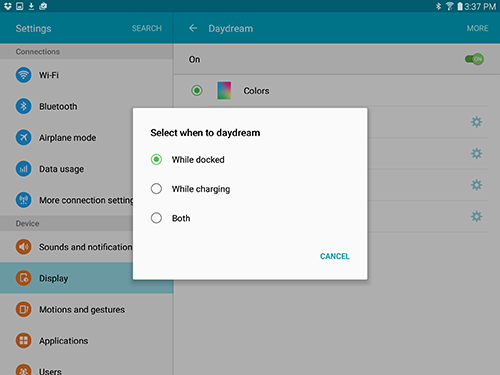Tap the Bluetooth status bar icon

(439, 6)
